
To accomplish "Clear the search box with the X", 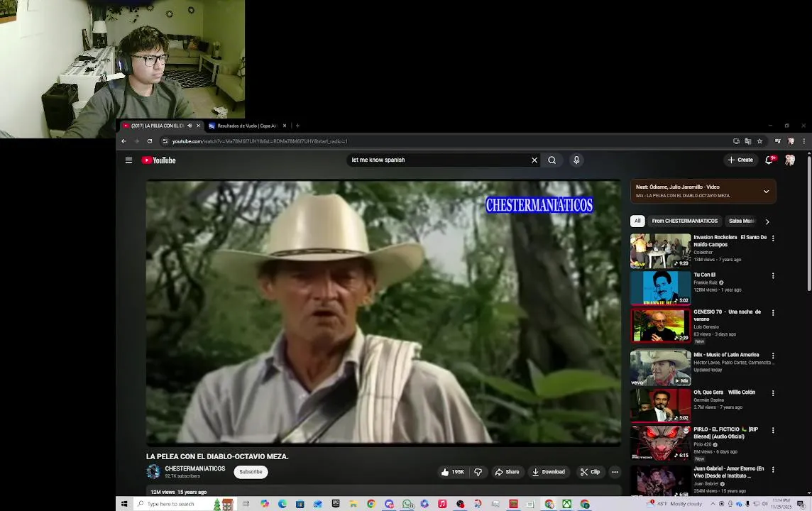I will click(x=534, y=160).
